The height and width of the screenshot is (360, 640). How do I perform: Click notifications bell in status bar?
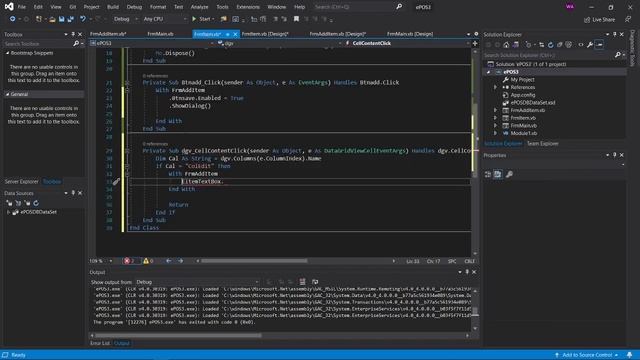pyautogui.click(x=630, y=355)
